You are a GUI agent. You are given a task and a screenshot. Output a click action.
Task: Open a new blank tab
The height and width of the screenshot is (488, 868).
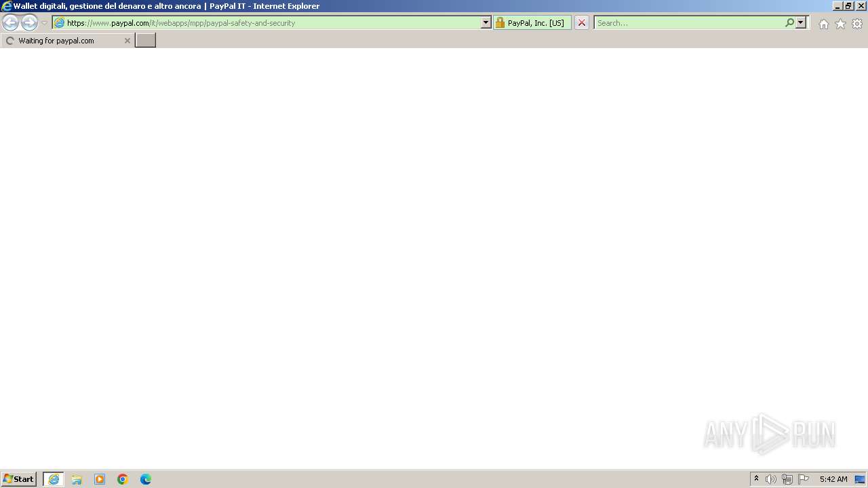coord(146,40)
